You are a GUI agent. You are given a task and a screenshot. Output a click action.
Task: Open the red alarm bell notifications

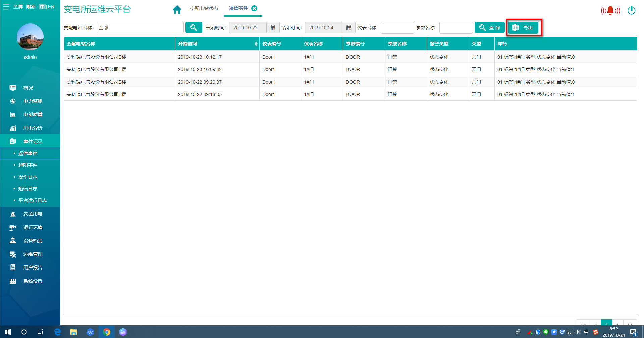[x=610, y=11]
